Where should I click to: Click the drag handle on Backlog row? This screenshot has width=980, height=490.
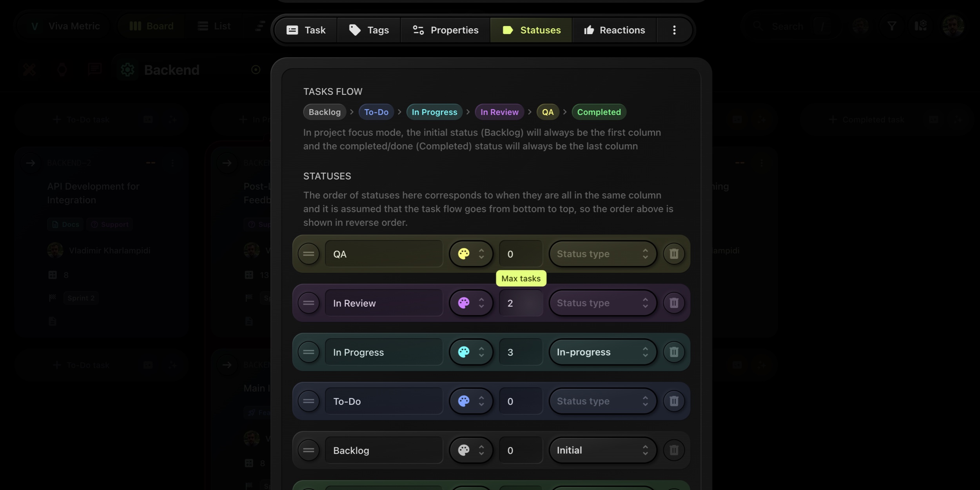tap(309, 450)
